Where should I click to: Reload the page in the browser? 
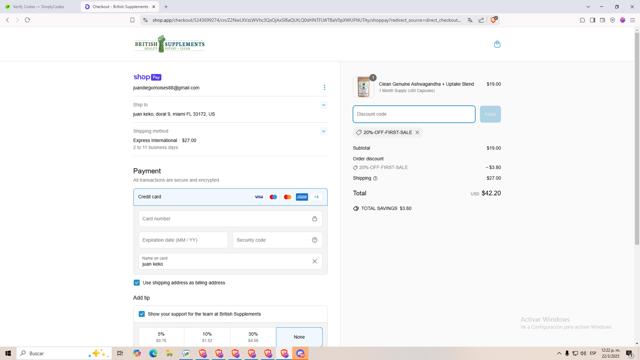point(27,20)
